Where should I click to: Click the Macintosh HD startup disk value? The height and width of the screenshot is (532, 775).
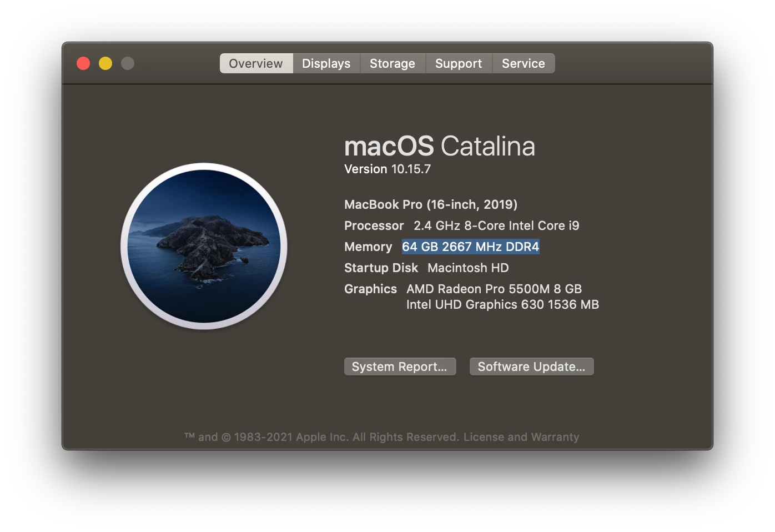[x=468, y=268]
